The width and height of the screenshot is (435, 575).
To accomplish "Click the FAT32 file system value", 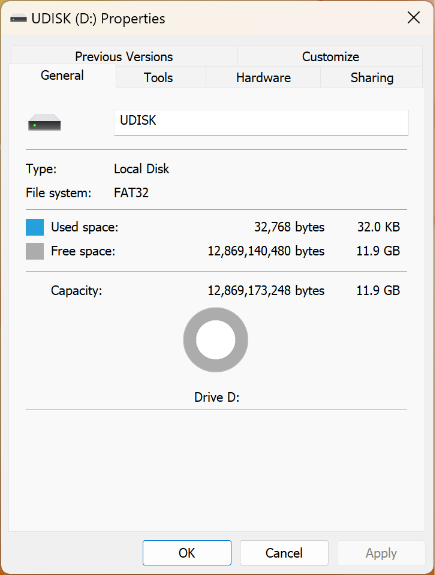I will 131,193.
